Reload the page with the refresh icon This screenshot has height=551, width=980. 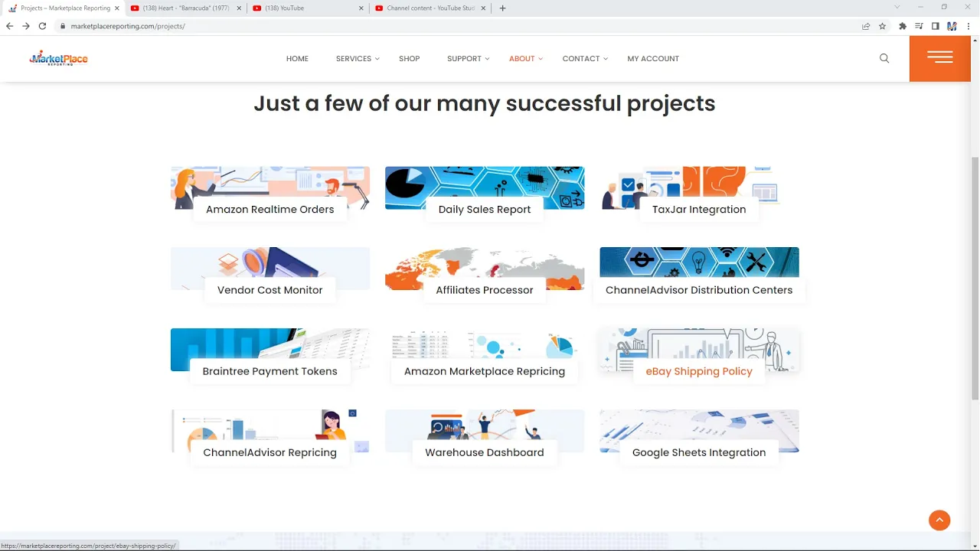pyautogui.click(x=42, y=26)
